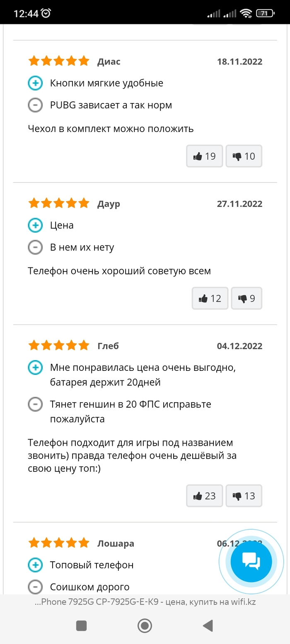Click the minus icon beside PUBG зависает
The width and height of the screenshot is (290, 644).
(35, 105)
